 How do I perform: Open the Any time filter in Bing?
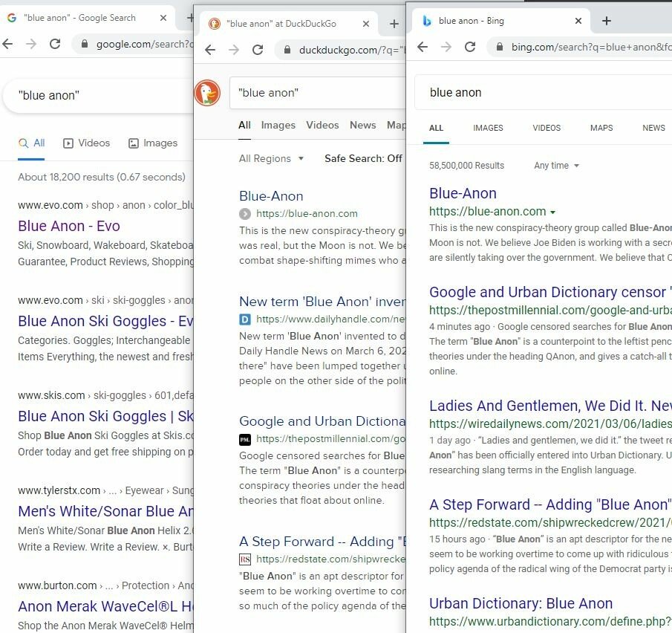tap(556, 166)
